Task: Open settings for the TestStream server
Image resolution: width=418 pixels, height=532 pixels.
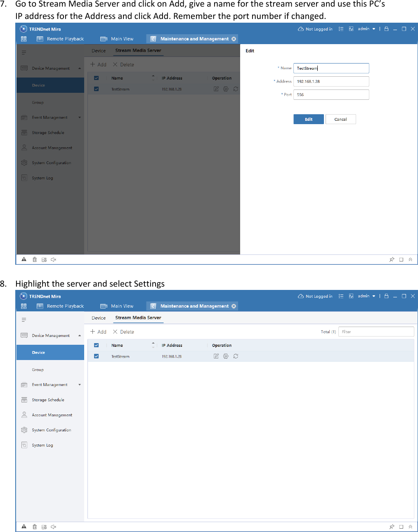Action: [226, 356]
